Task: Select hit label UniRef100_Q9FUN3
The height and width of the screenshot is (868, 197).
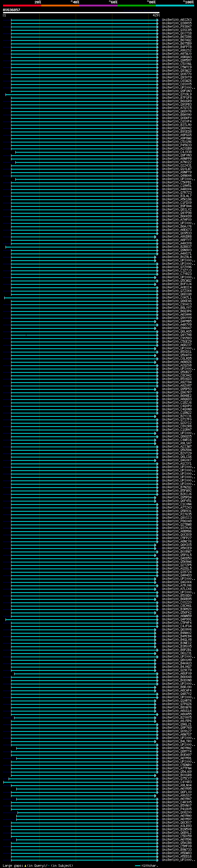Action: [177, 91]
